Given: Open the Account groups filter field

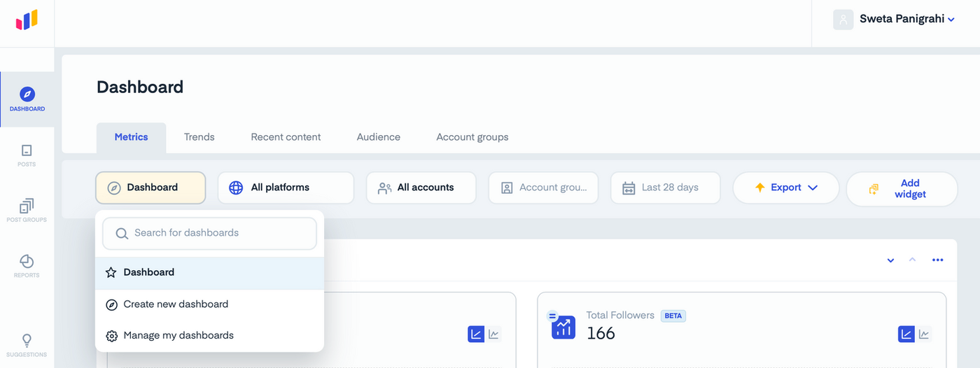Looking at the screenshot, I should click(x=543, y=187).
